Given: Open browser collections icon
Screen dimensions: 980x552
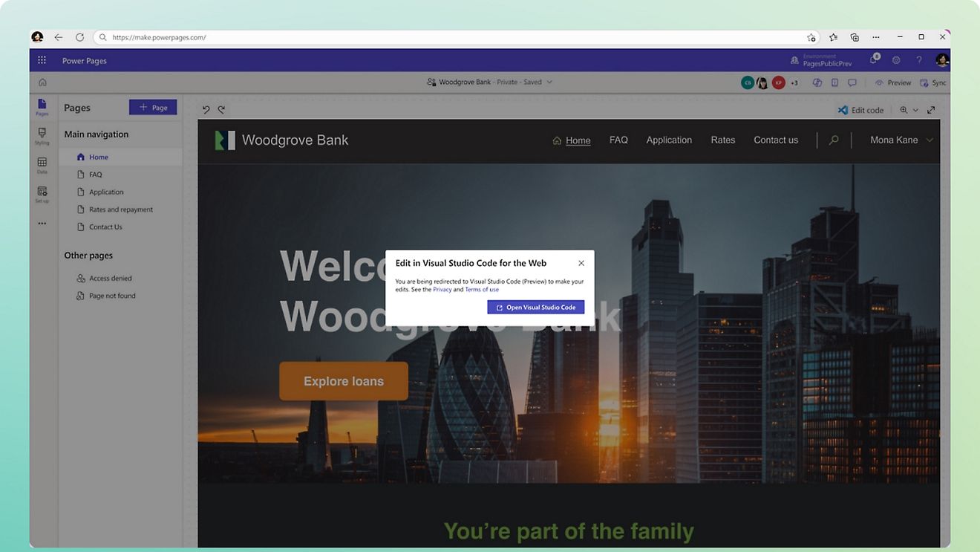Looking at the screenshot, I should [855, 37].
